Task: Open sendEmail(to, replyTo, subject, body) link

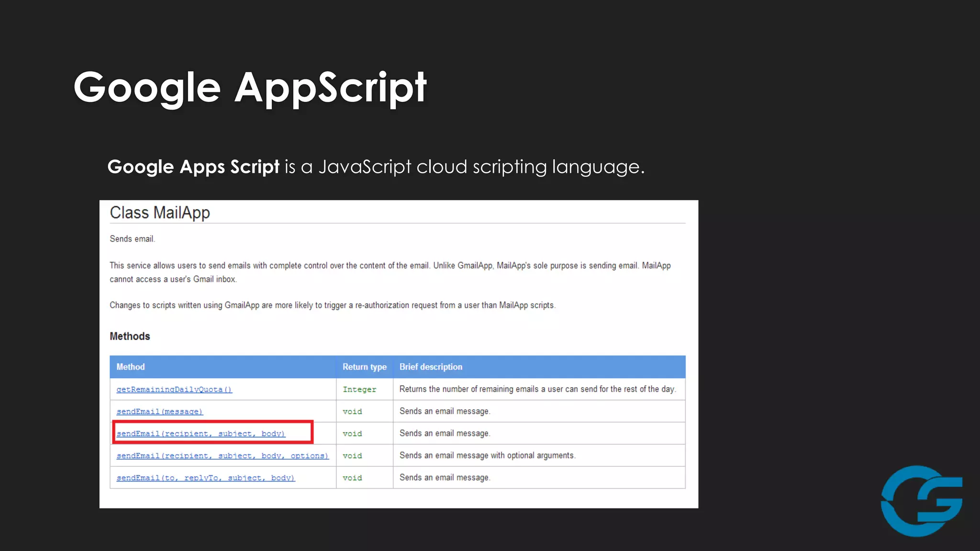Action: coord(206,477)
